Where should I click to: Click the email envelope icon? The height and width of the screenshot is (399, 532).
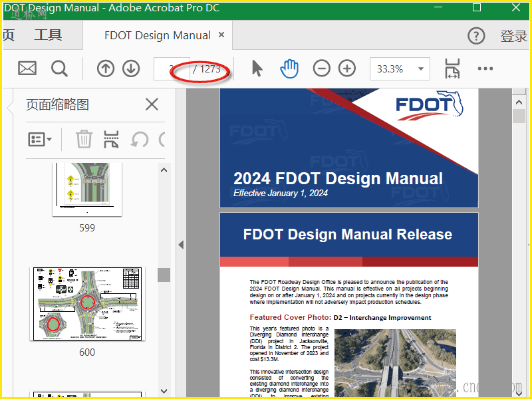pos(27,68)
